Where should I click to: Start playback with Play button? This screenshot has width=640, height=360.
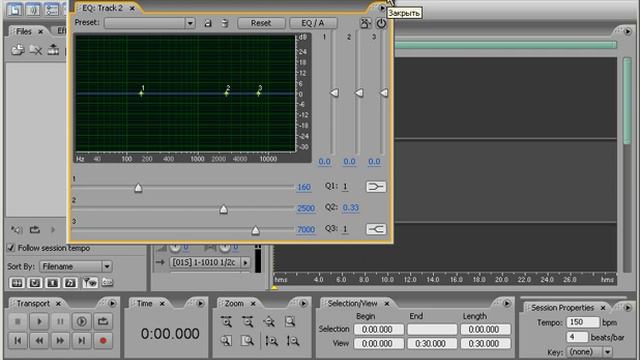coord(39,322)
